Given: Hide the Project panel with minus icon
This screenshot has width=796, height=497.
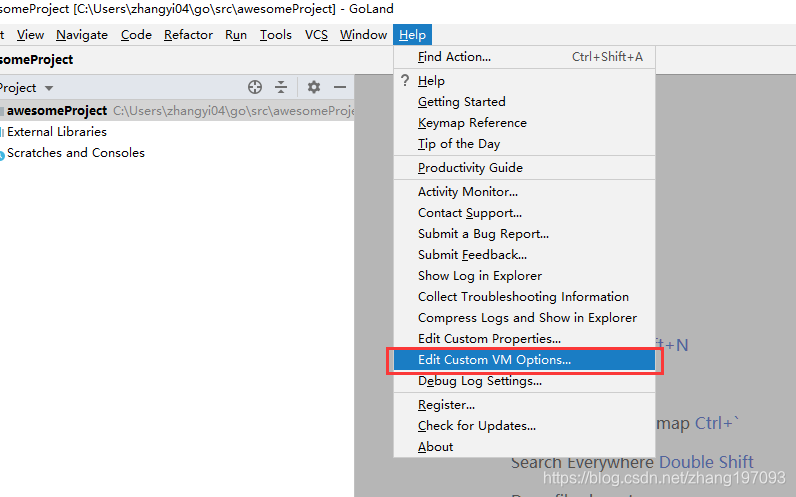Looking at the screenshot, I should [340, 87].
